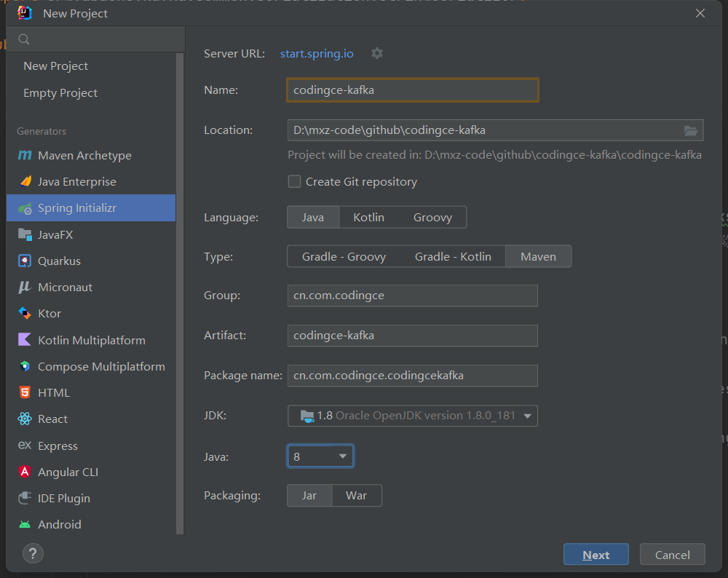Click the IDE Plugin plug icon

(x=25, y=498)
